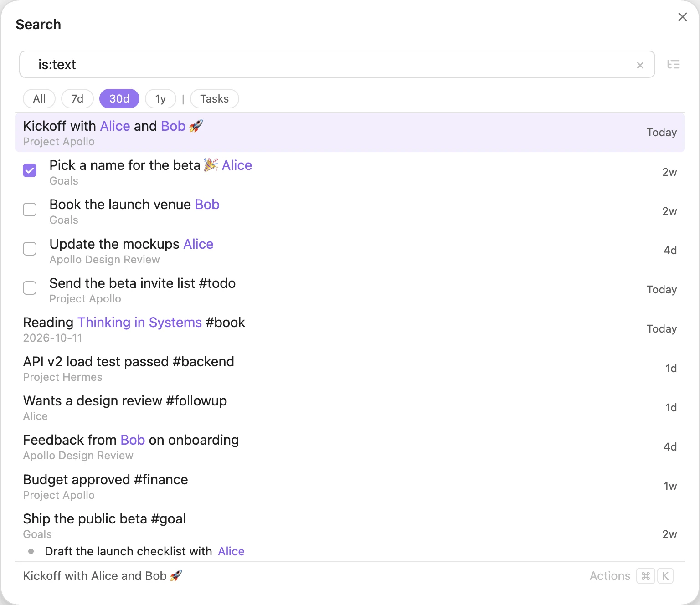Viewport: 700px width, 605px height.
Task: Choose the 30d time filter
Action: click(119, 99)
